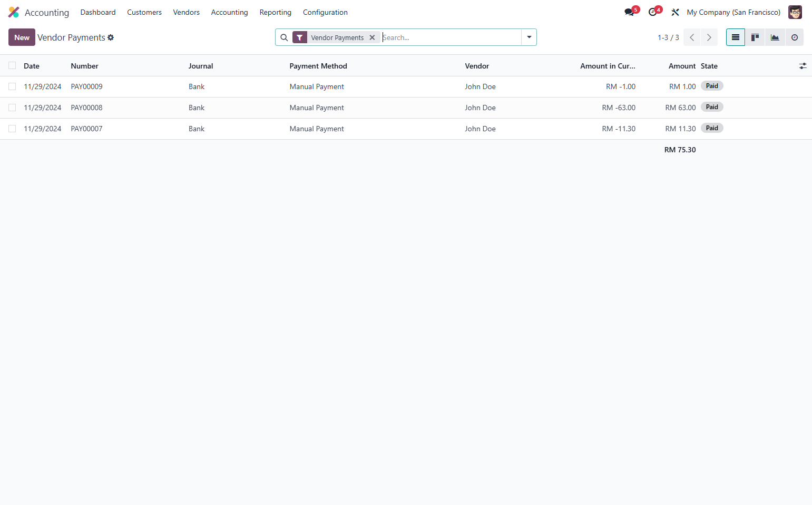Click the search magnifier icon
The image size is (812, 505).
point(284,37)
